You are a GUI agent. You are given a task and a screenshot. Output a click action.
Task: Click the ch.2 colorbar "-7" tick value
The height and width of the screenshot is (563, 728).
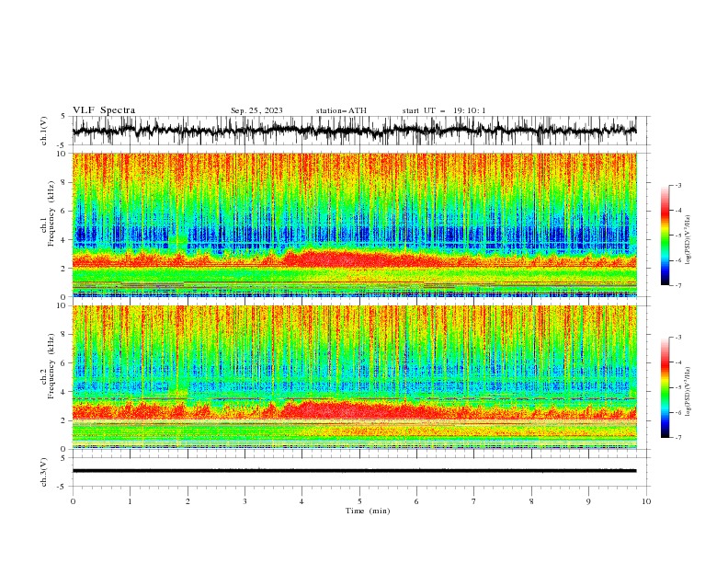678,438
